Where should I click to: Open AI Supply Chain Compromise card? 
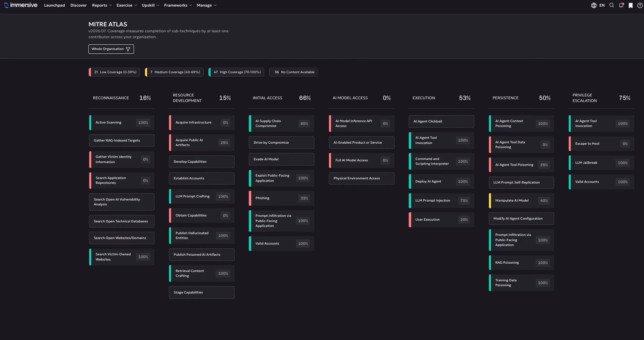[281, 124]
